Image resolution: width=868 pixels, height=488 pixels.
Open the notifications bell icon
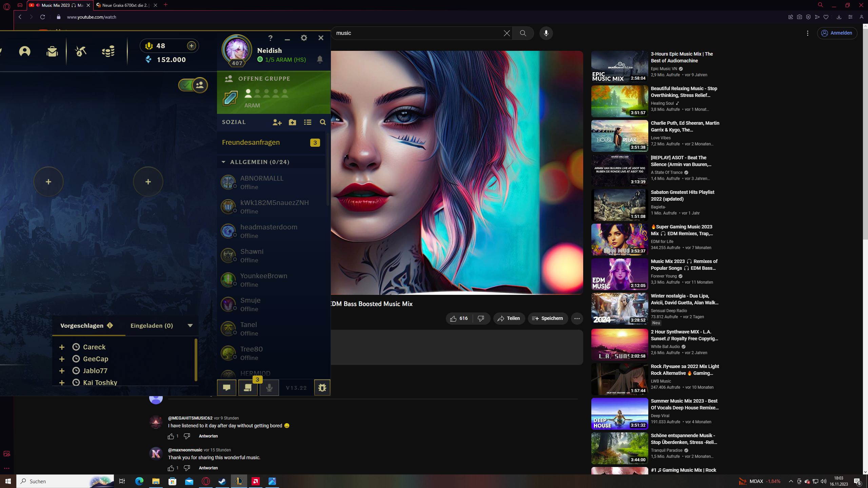click(x=320, y=60)
